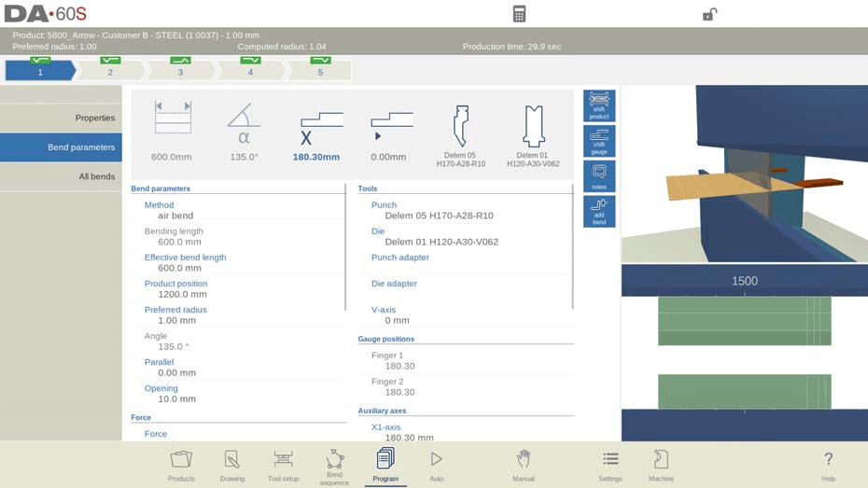Open the Bend parameters side tab
The image size is (868, 488).
pos(61,147)
